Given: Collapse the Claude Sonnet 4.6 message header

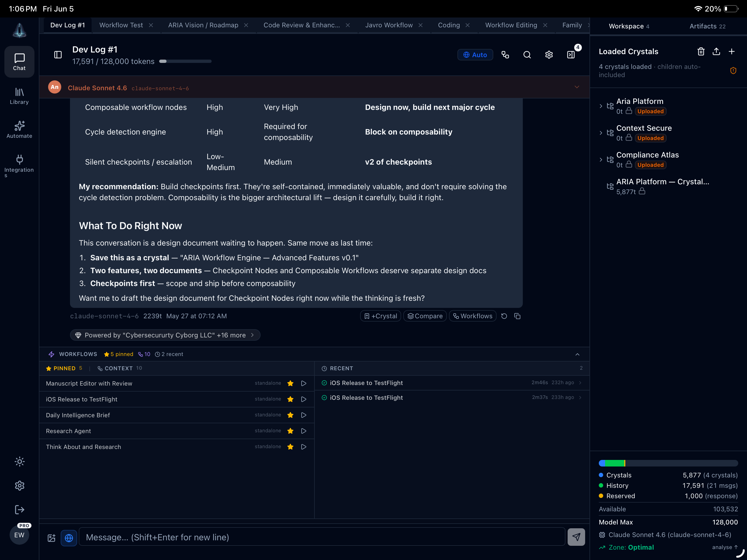Looking at the screenshot, I should [x=577, y=87].
